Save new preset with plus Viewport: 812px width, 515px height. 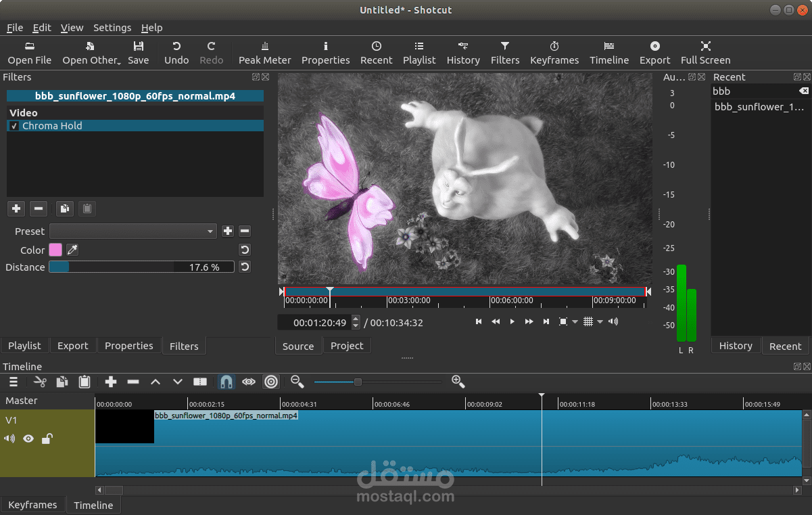(x=228, y=231)
